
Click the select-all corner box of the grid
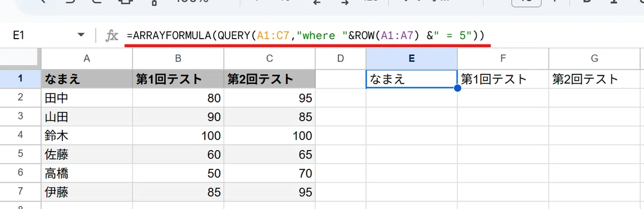click(x=20, y=59)
